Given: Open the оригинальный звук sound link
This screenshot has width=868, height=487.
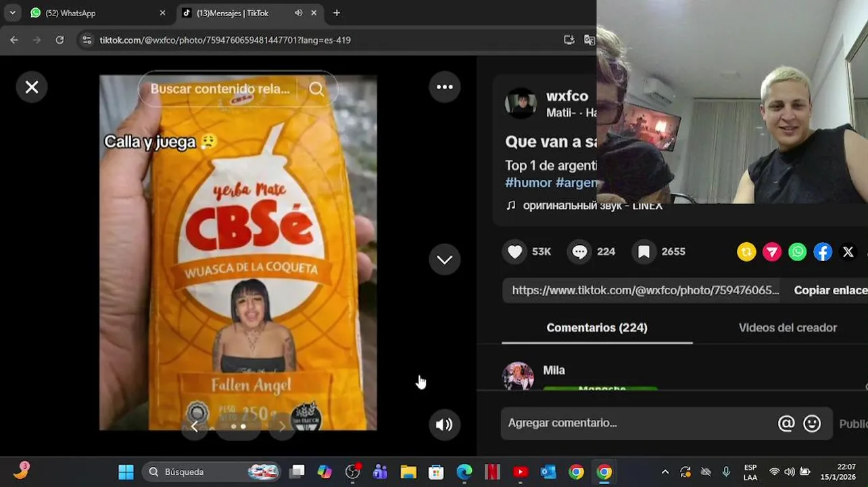Looking at the screenshot, I should 592,206.
